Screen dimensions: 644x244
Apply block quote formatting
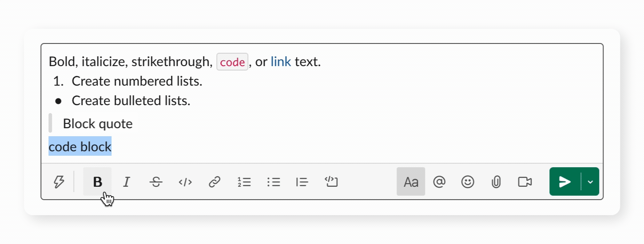click(302, 182)
